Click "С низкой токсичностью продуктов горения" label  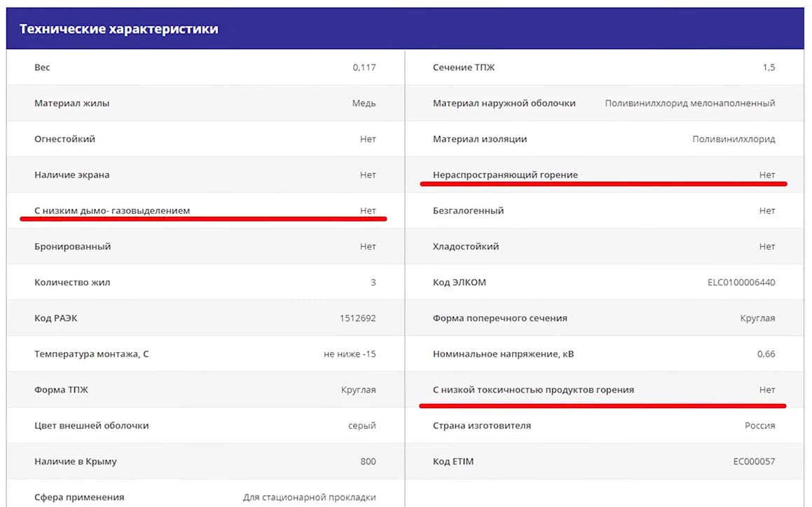pyautogui.click(x=533, y=389)
